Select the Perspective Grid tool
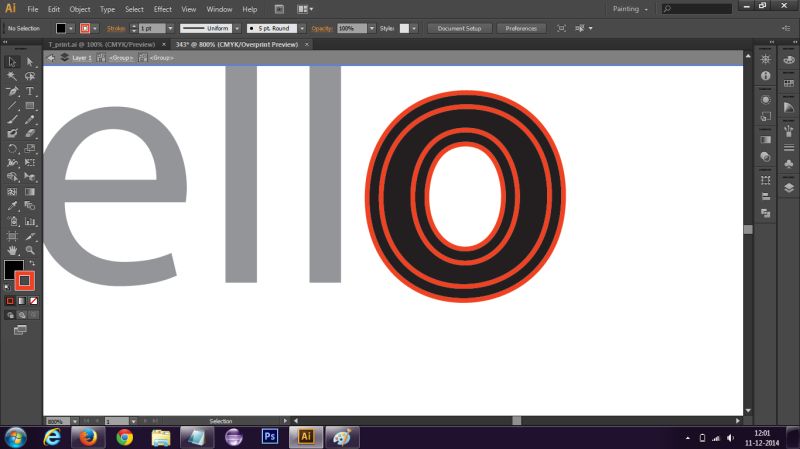Screen dimensions: 800x449 (x=30, y=177)
